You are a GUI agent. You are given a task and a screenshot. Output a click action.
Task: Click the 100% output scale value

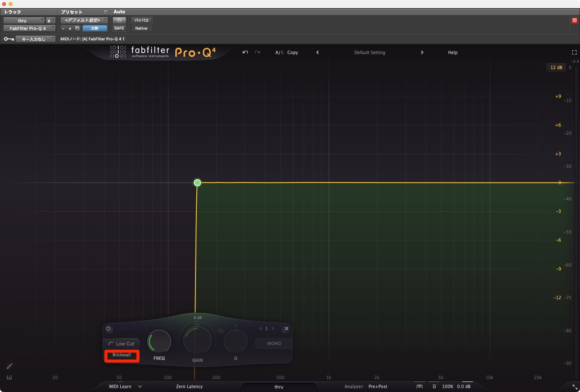448,386
